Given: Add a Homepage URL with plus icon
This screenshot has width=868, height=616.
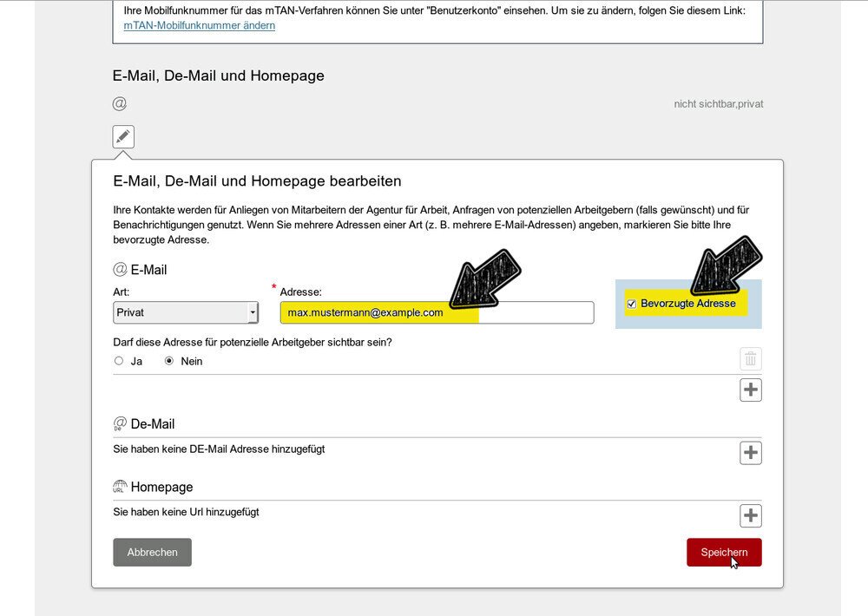Looking at the screenshot, I should [751, 516].
